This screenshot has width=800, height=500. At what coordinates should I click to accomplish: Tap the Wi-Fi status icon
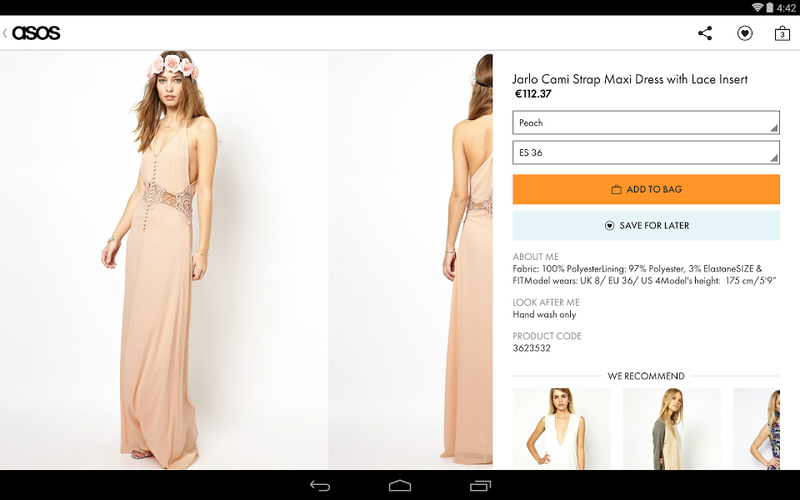click(758, 7)
